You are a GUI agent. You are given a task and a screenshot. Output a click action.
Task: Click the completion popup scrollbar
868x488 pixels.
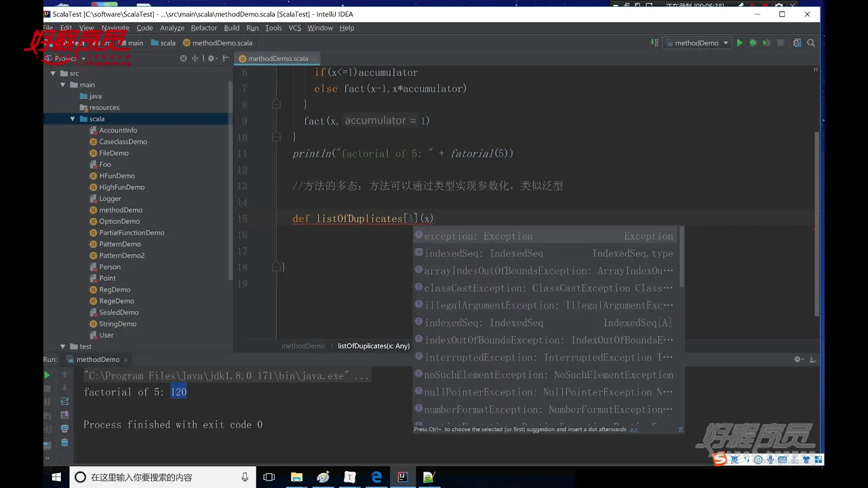pos(681,258)
